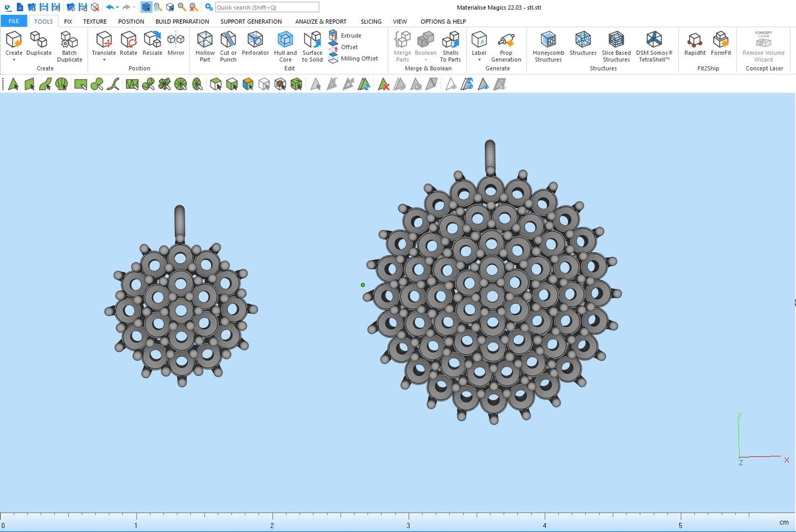This screenshot has width=796, height=532.
Task: Click the green rectangle window marking icon
Action: tap(80, 84)
